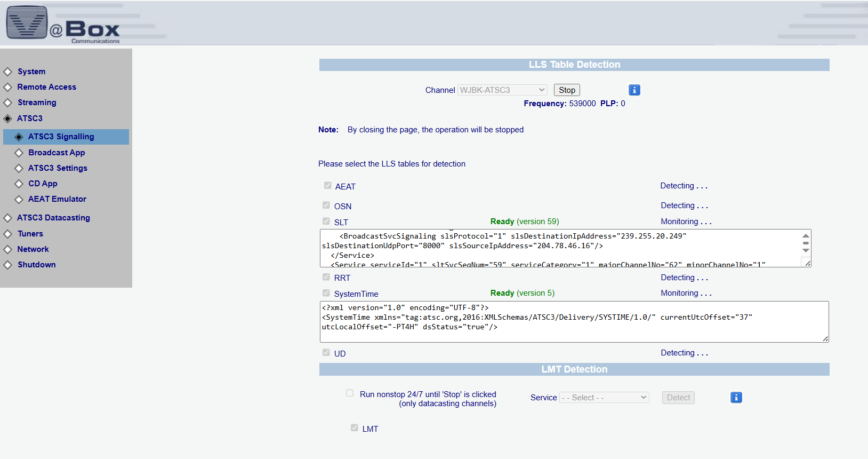Click the SystemTime text area resize handle

(x=825, y=338)
